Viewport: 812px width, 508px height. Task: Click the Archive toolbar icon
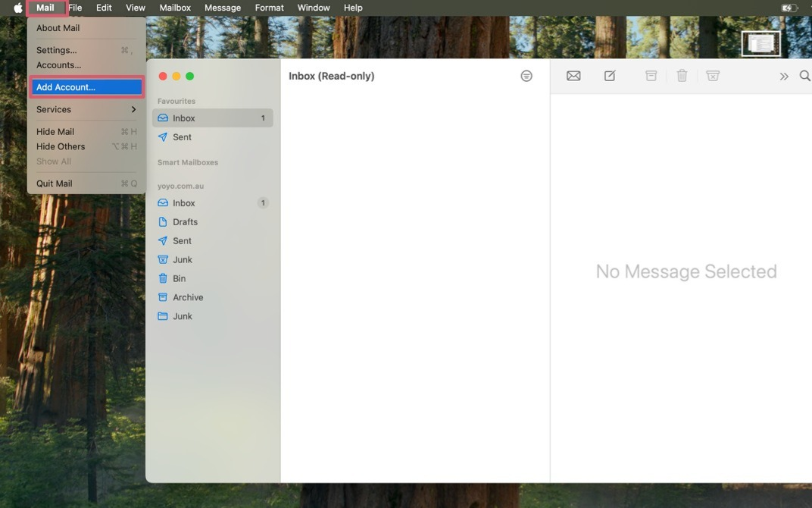[651, 76]
